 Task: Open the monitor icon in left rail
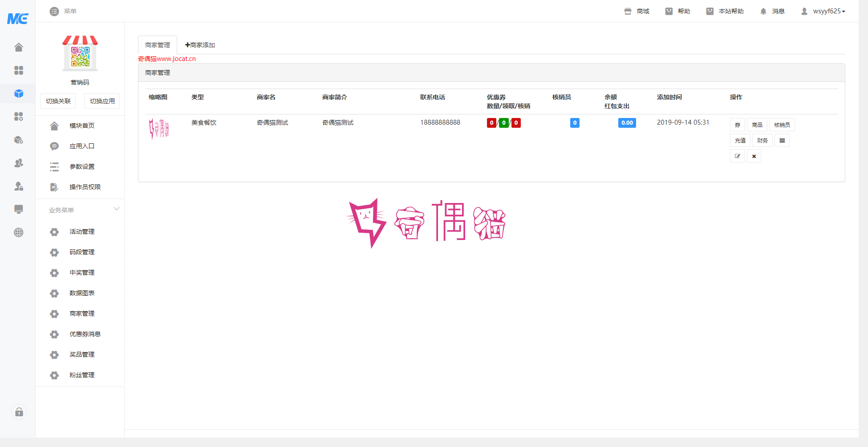point(18,209)
